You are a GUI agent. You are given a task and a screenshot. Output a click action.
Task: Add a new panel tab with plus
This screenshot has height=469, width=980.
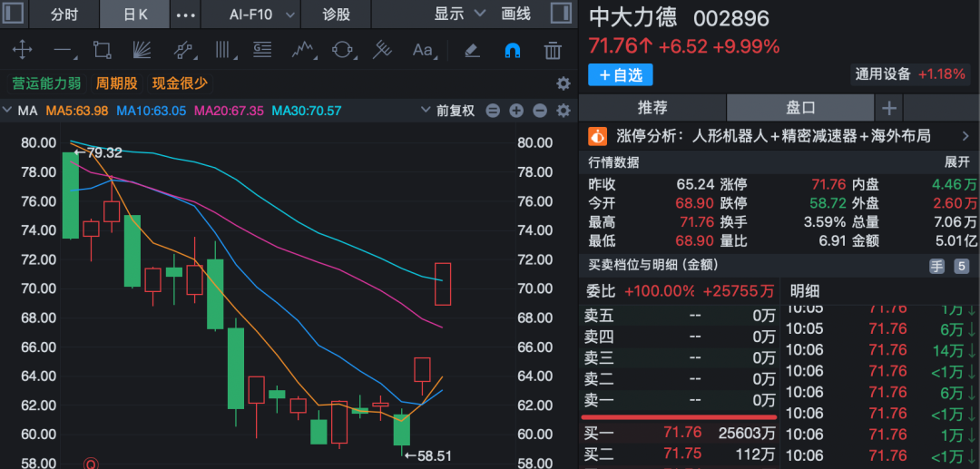(888, 108)
